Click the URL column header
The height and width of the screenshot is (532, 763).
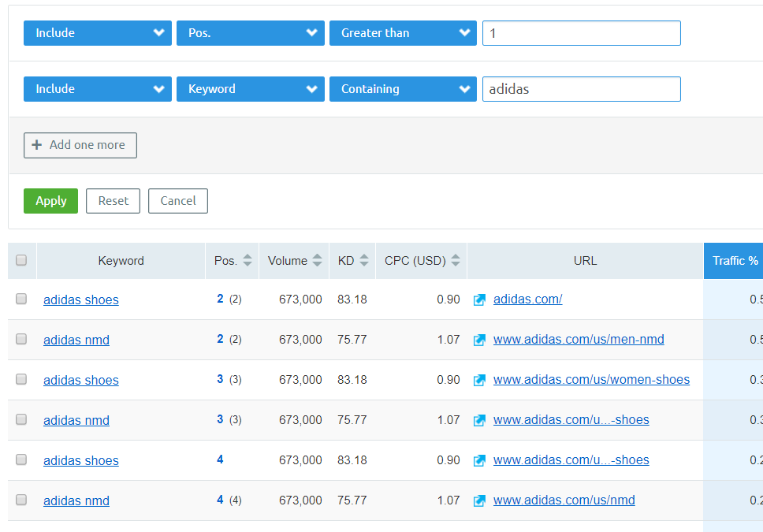[585, 261]
